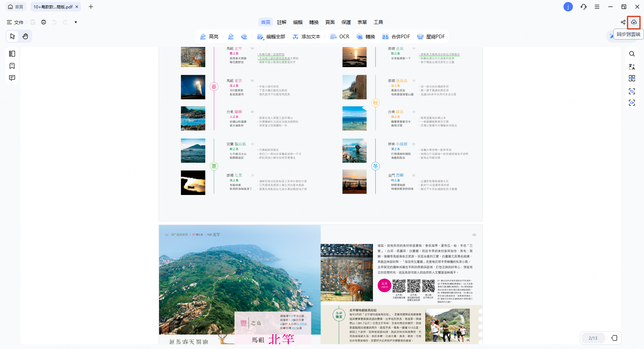Open the user account avatar

coord(568,7)
